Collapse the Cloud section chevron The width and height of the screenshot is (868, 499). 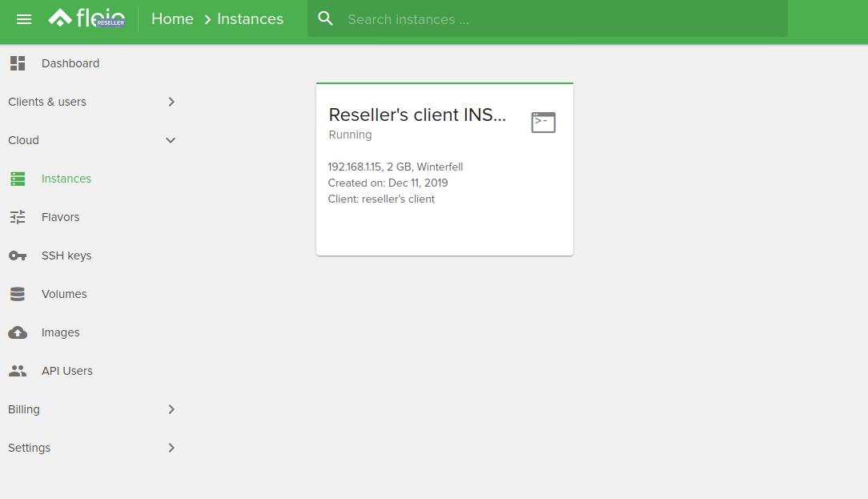coord(171,140)
